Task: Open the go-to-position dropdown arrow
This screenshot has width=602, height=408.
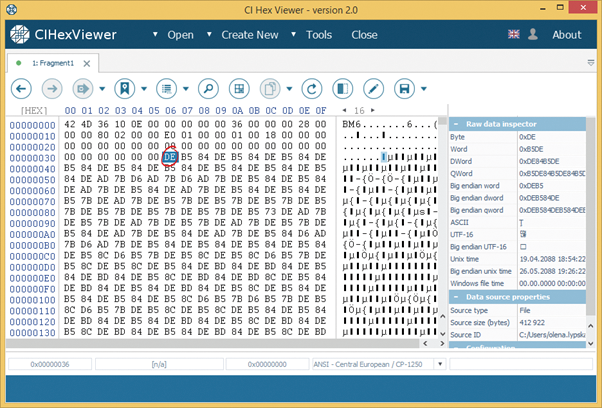Action: (102, 89)
